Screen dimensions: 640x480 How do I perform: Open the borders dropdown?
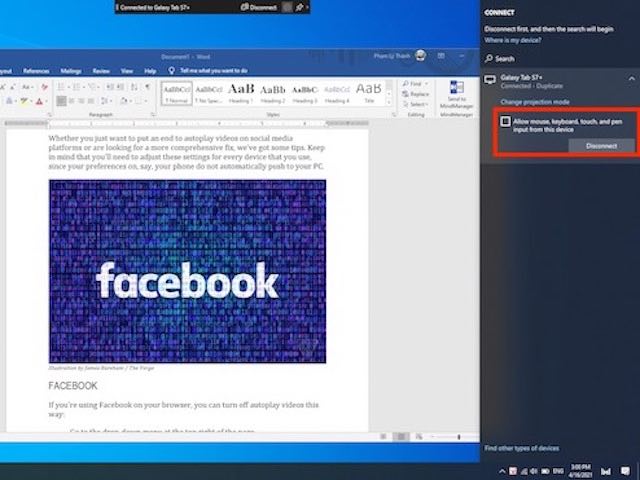click(146, 101)
